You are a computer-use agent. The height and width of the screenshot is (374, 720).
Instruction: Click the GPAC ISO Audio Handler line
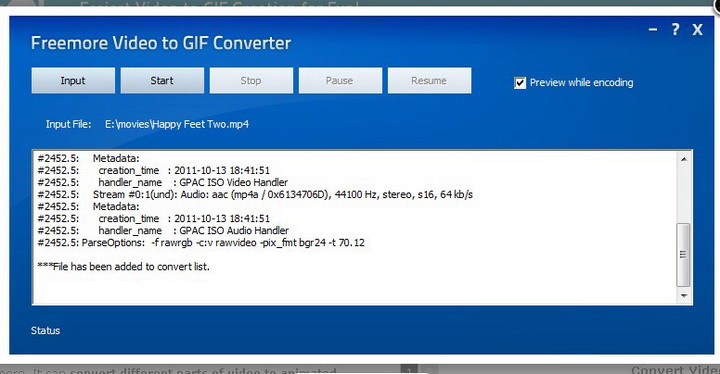(x=163, y=231)
